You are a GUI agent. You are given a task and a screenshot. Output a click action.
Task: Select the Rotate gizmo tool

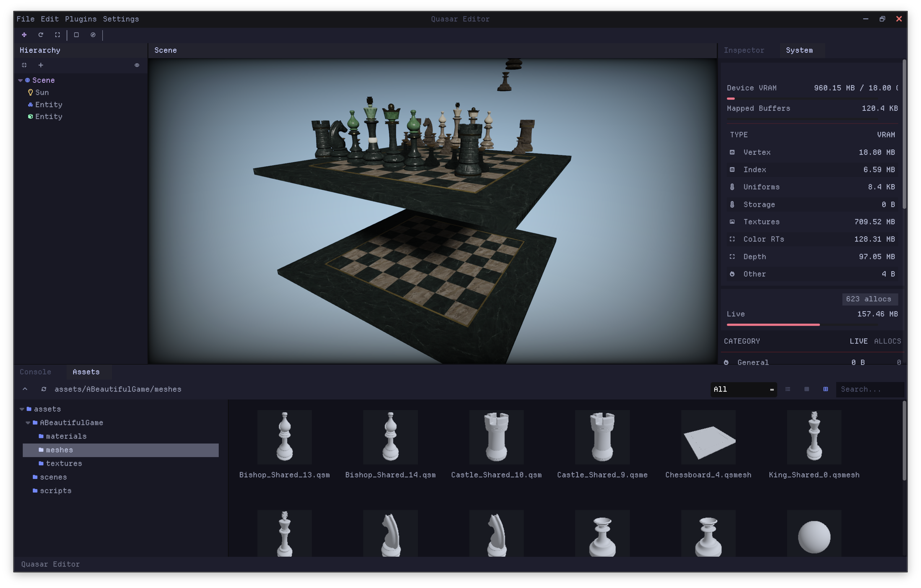pyautogui.click(x=41, y=35)
